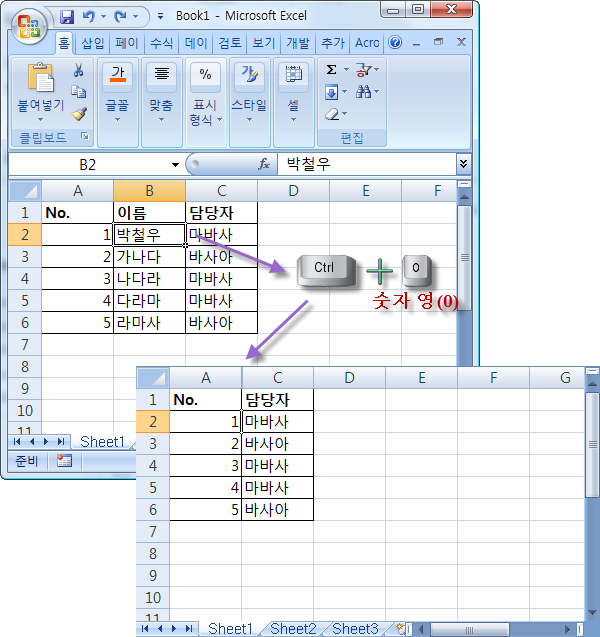Undo the last action
This screenshot has width=600, height=637.
point(89,16)
